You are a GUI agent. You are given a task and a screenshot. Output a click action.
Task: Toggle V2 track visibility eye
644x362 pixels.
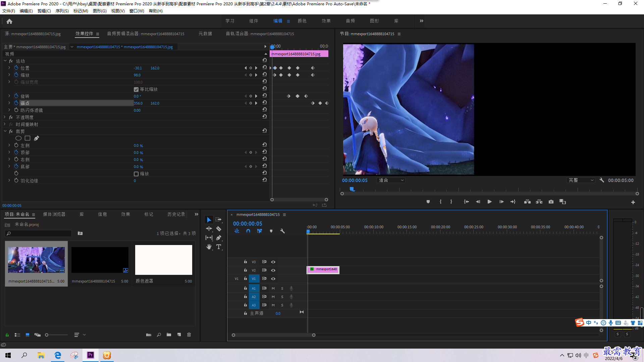coord(273,270)
